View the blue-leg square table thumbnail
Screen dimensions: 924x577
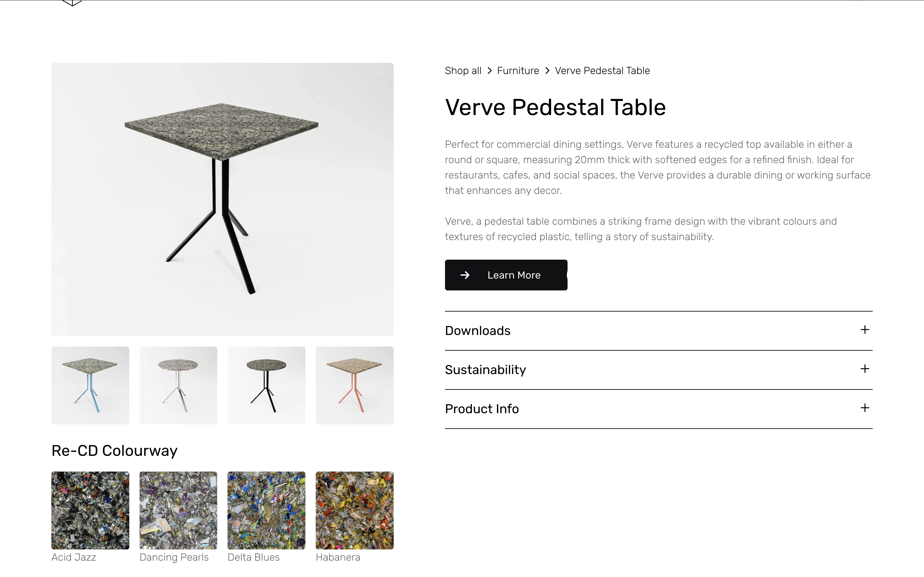coord(90,385)
